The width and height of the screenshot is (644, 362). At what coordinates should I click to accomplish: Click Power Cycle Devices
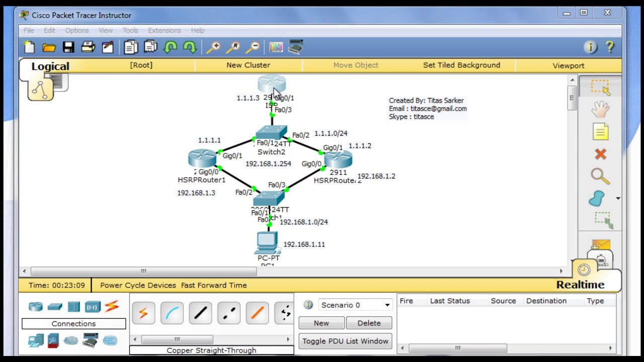click(x=138, y=285)
